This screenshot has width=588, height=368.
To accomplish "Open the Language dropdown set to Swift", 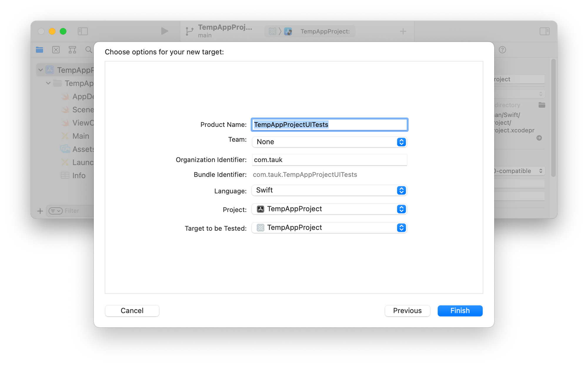I will [x=329, y=190].
